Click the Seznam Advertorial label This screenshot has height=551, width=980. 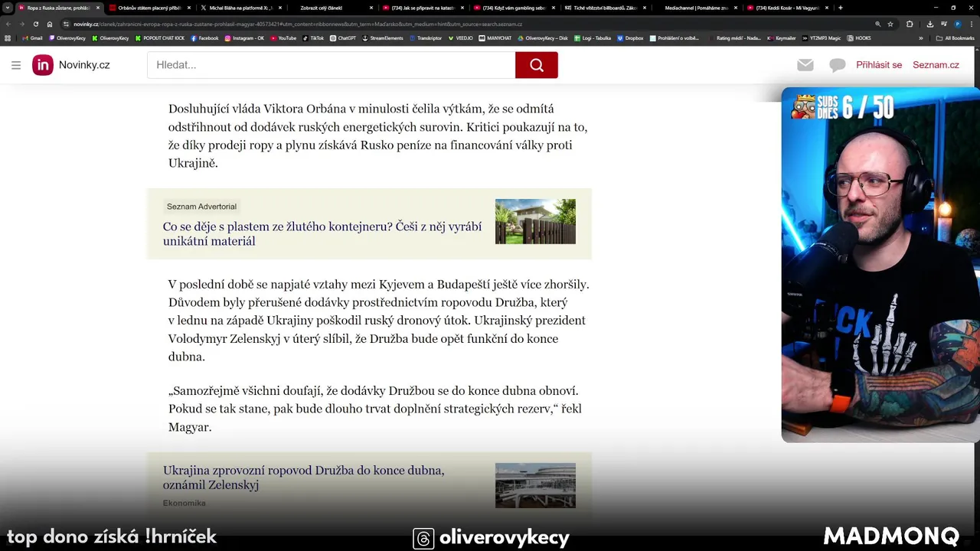[201, 206]
